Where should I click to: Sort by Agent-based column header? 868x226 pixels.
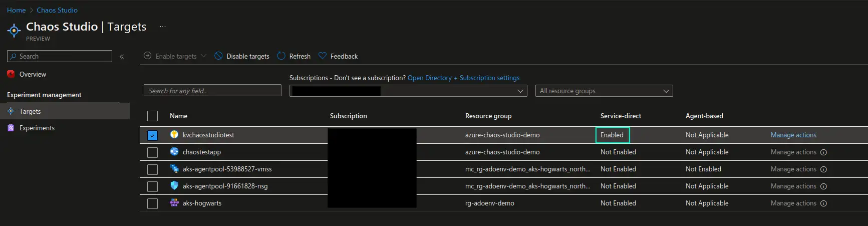click(704, 116)
